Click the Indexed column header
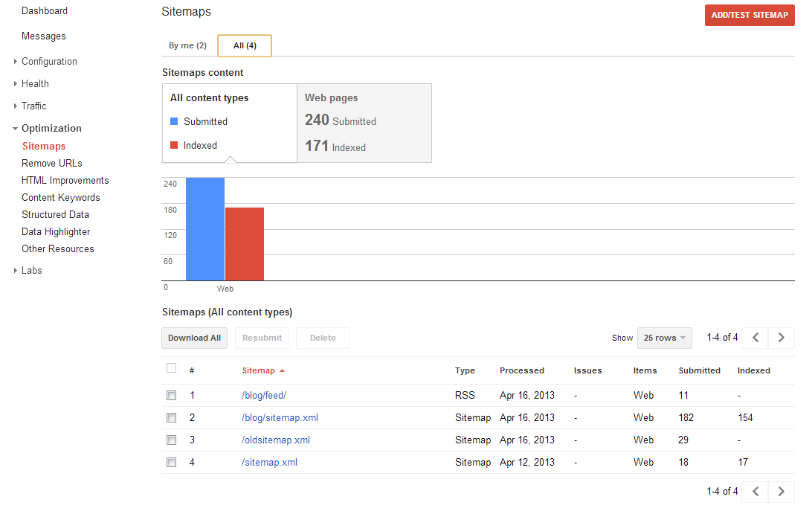 click(754, 370)
